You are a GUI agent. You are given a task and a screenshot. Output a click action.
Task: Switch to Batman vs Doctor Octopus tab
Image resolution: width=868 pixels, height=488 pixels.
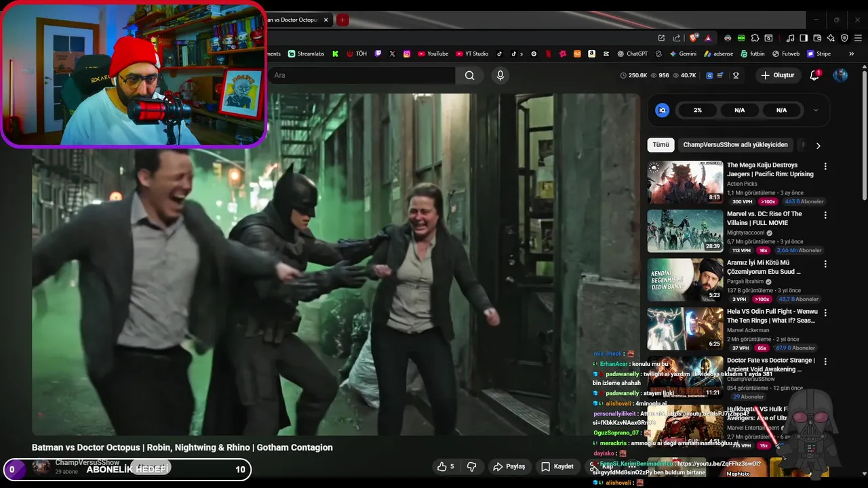click(x=292, y=20)
